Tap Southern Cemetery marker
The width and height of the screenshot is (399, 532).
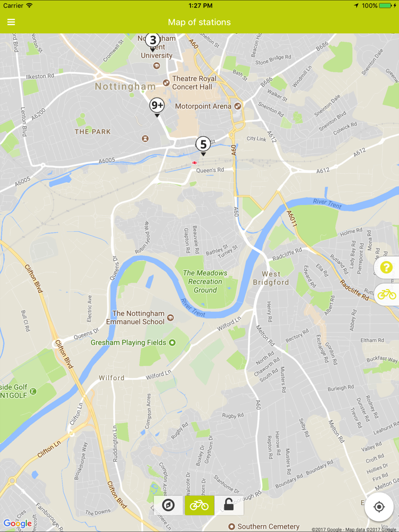231,526
